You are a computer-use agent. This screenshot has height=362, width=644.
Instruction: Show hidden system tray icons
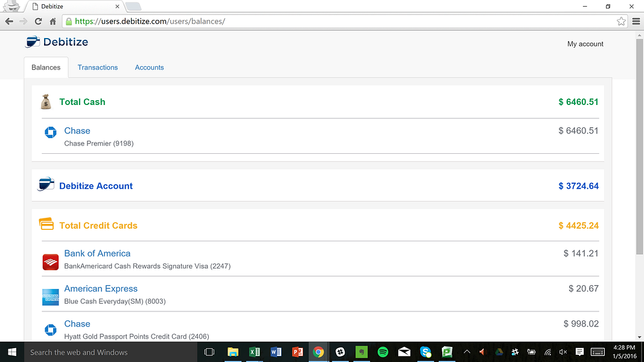[467, 352]
